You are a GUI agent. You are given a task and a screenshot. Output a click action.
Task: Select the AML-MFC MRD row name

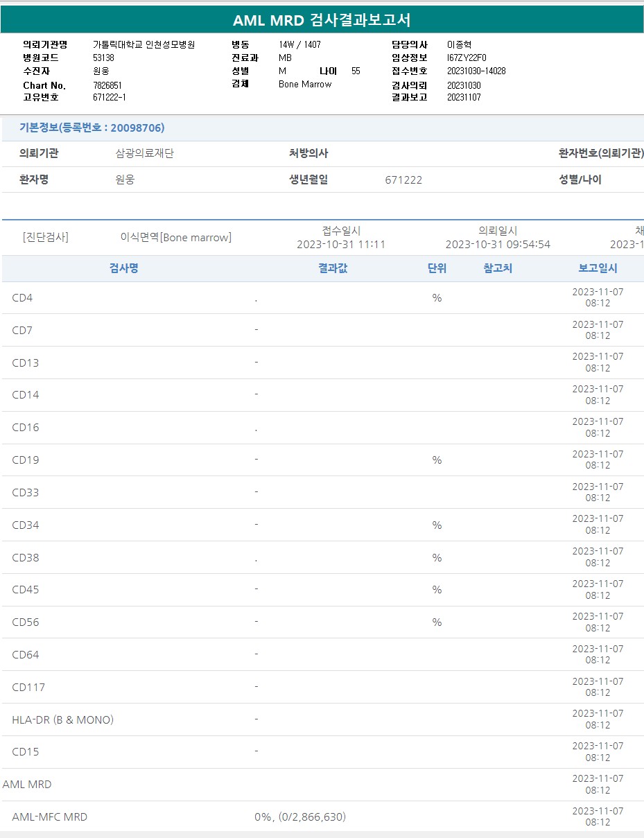point(50,817)
